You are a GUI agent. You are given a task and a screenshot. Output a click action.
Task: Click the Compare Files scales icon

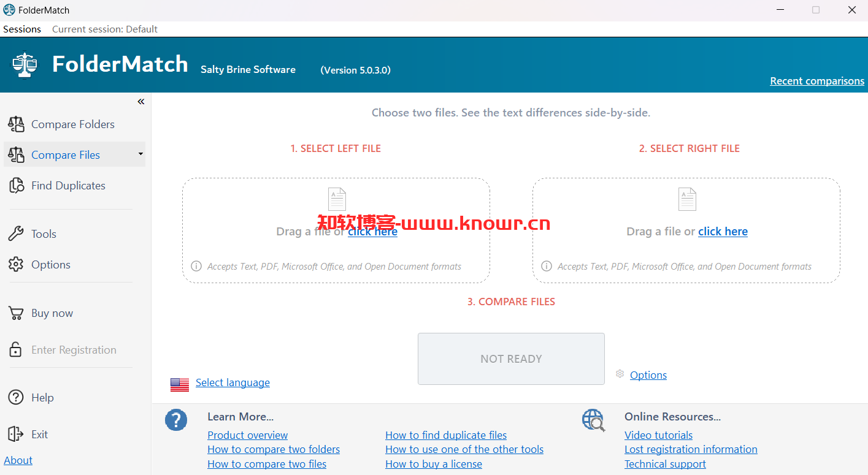tap(16, 155)
